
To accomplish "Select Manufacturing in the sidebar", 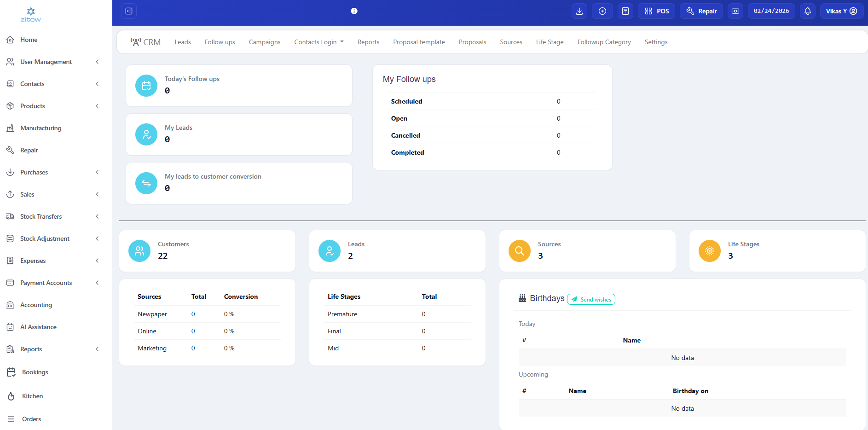I will [x=41, y=128].
